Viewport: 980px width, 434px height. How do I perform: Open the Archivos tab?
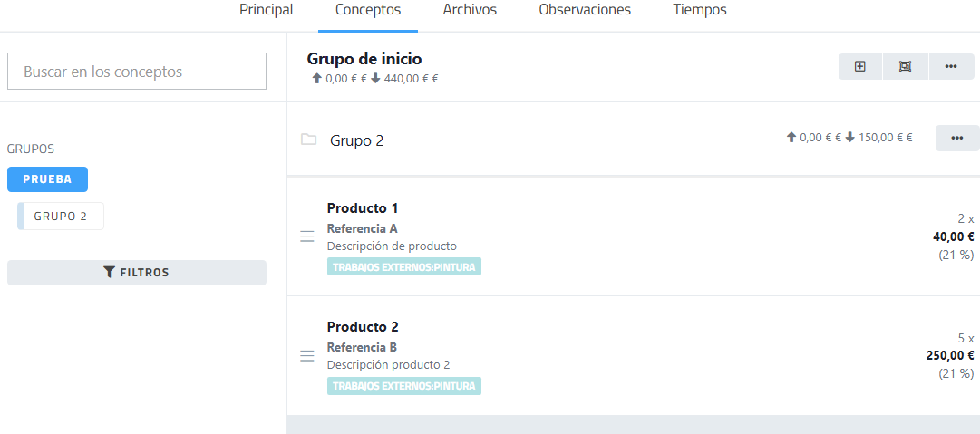469,10
